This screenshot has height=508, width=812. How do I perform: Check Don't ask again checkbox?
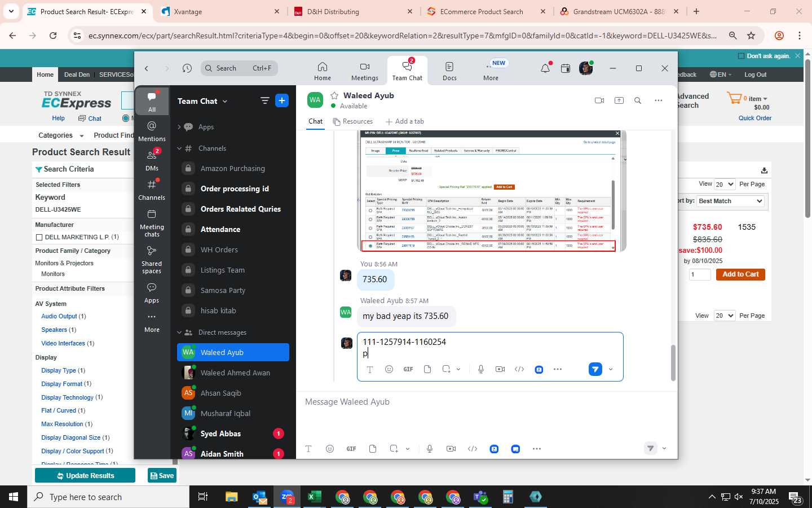tap(742, 56)
